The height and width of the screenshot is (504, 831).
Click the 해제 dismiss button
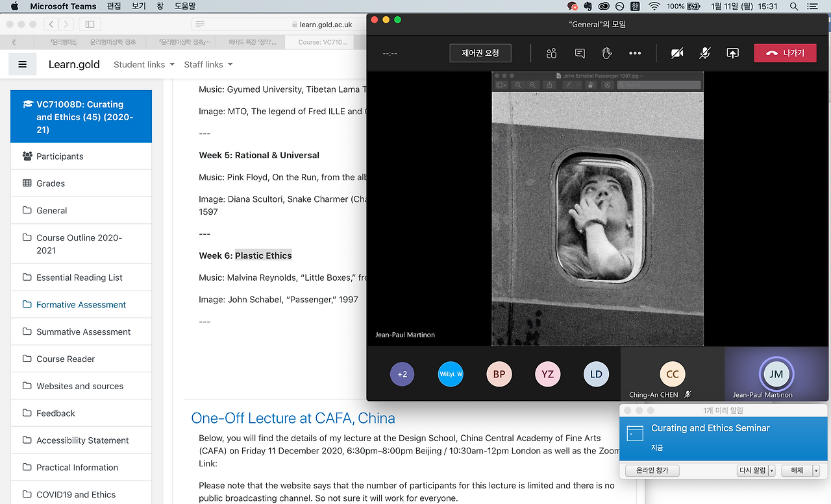click(x=797, y=470)
